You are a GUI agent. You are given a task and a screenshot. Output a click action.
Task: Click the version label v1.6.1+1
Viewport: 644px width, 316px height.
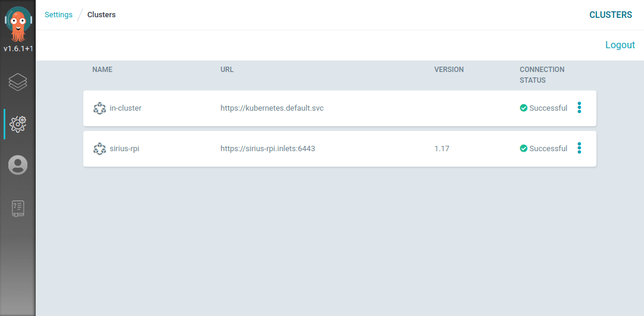(x=18, y=48)
